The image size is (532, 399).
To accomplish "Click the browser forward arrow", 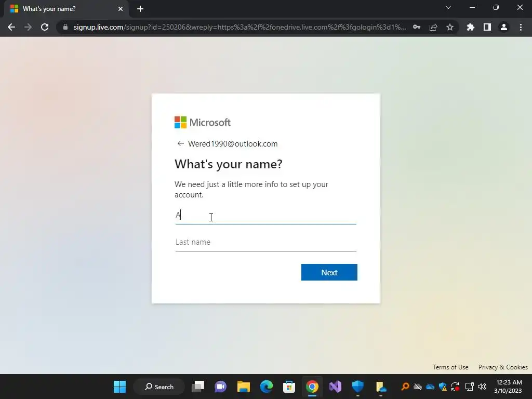I will [28, 27].
